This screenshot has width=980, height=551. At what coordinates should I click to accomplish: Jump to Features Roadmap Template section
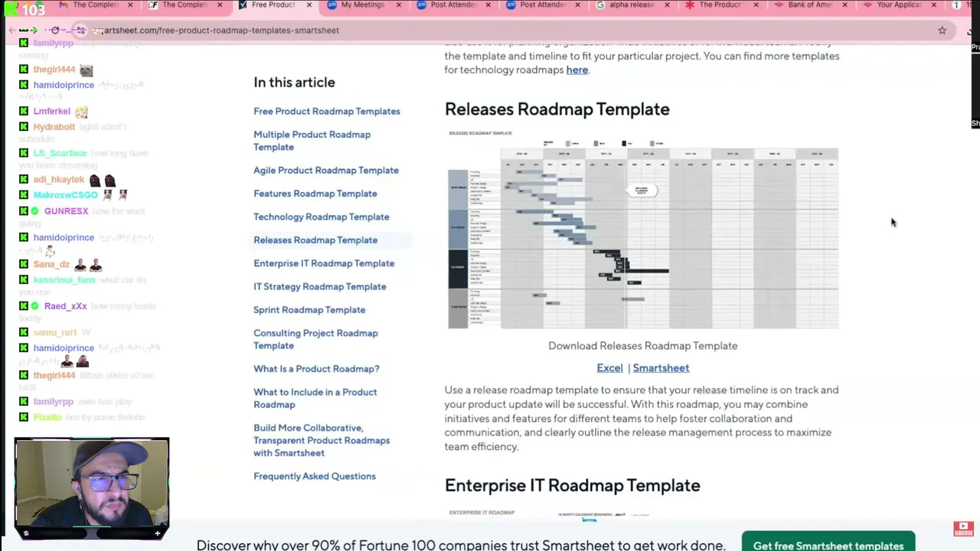pyautogui.click(x=315, y=194)
